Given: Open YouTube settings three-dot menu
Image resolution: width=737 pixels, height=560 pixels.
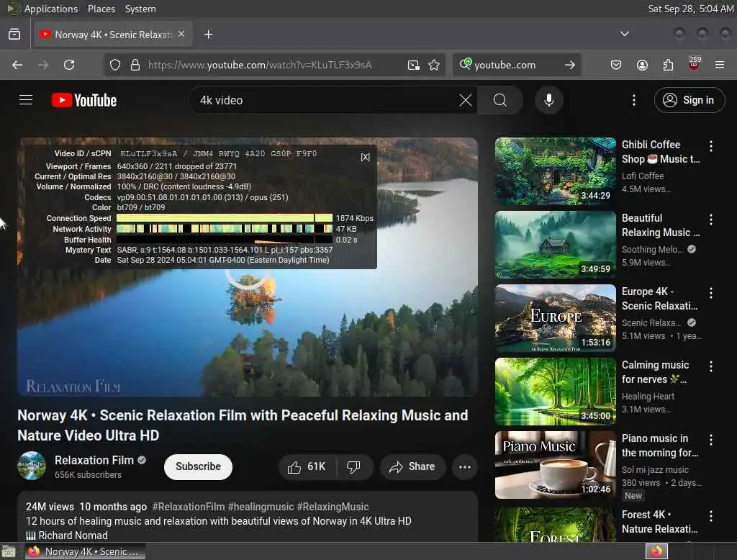Looking at the screenshot, I should click(634, 100).
